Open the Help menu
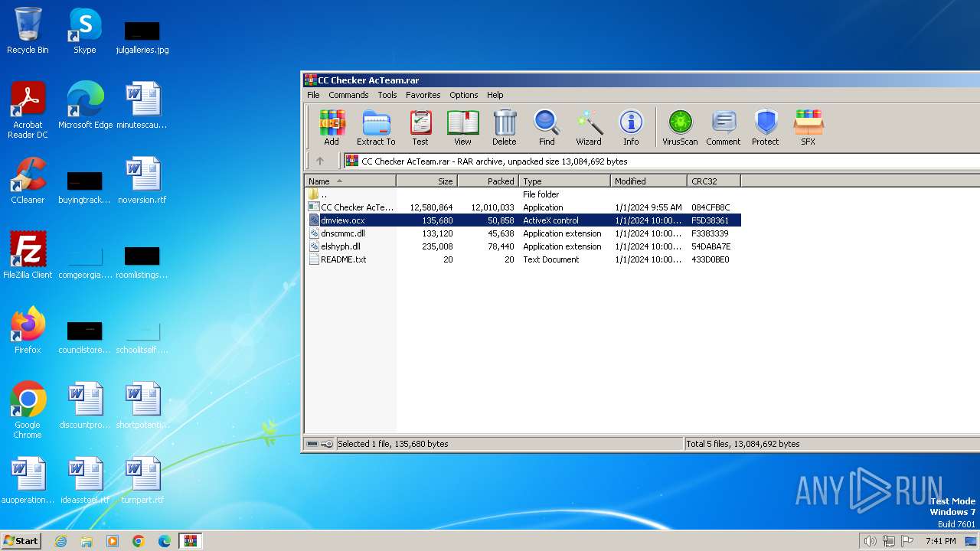Viewport: 980px width, 551px height. [x=495, y=95]
